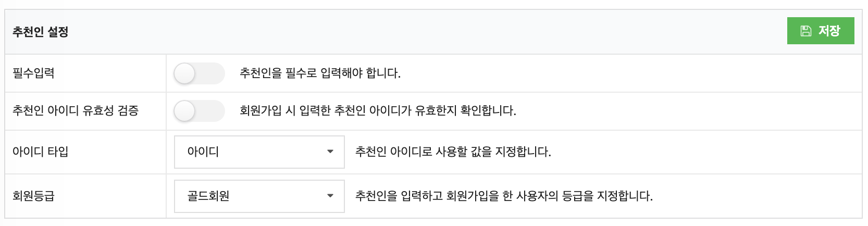Click the 추천인 설정 panel title
The image size is (868, 226).
click(x=41, y=32)
